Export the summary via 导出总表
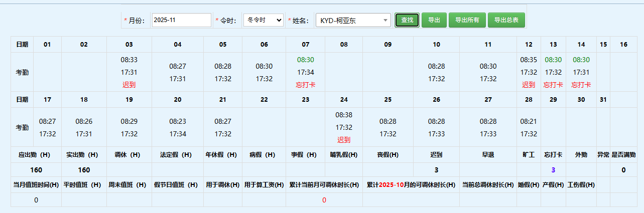The height and width of the screenshot is (213, 644). tap(506, 20)
